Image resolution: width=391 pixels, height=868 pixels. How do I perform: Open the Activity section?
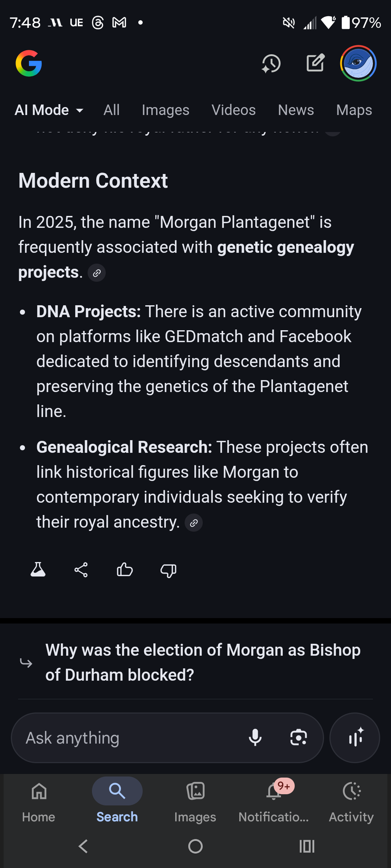coord(351,801)
